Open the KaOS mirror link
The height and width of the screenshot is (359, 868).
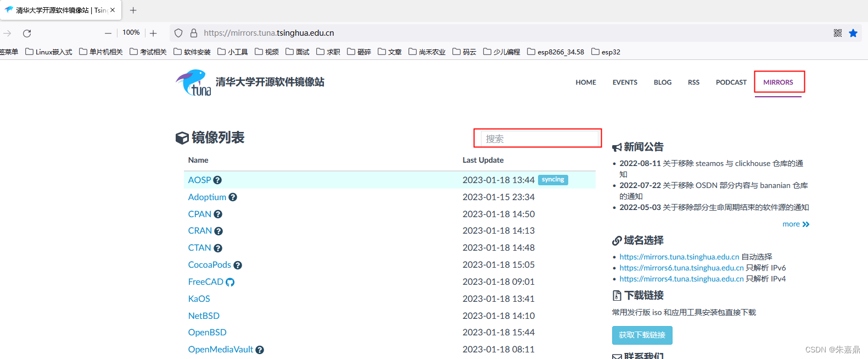[199, 299]
